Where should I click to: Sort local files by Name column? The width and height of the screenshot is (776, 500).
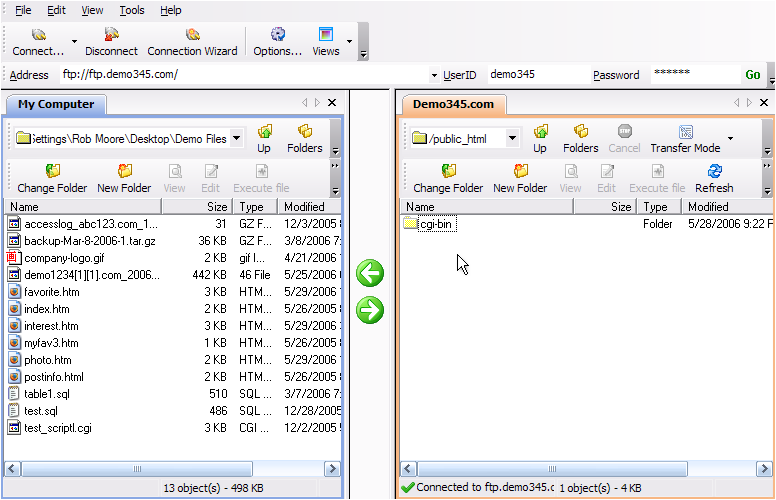click(80, 207)
